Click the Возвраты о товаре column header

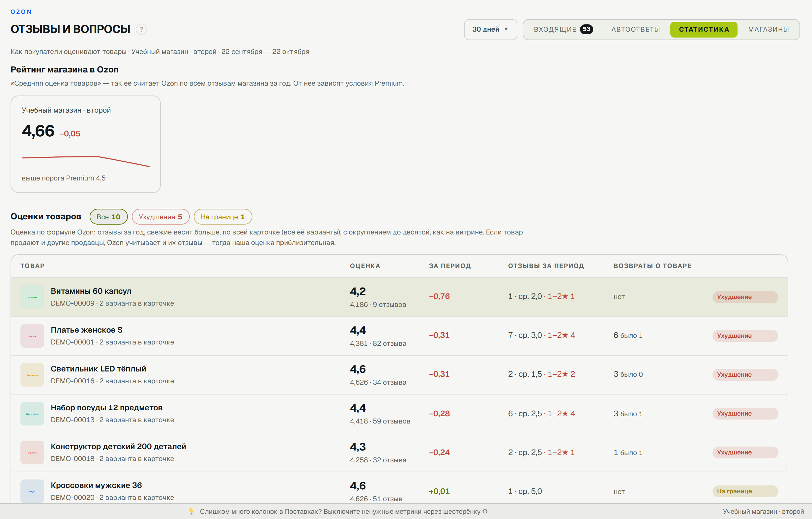click(652, 266)
